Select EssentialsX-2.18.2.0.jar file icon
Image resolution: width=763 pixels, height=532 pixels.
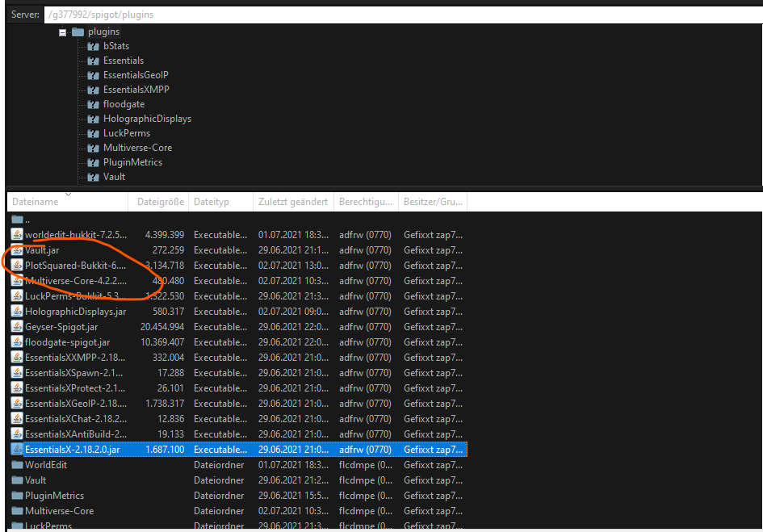(x=17, y=450)
